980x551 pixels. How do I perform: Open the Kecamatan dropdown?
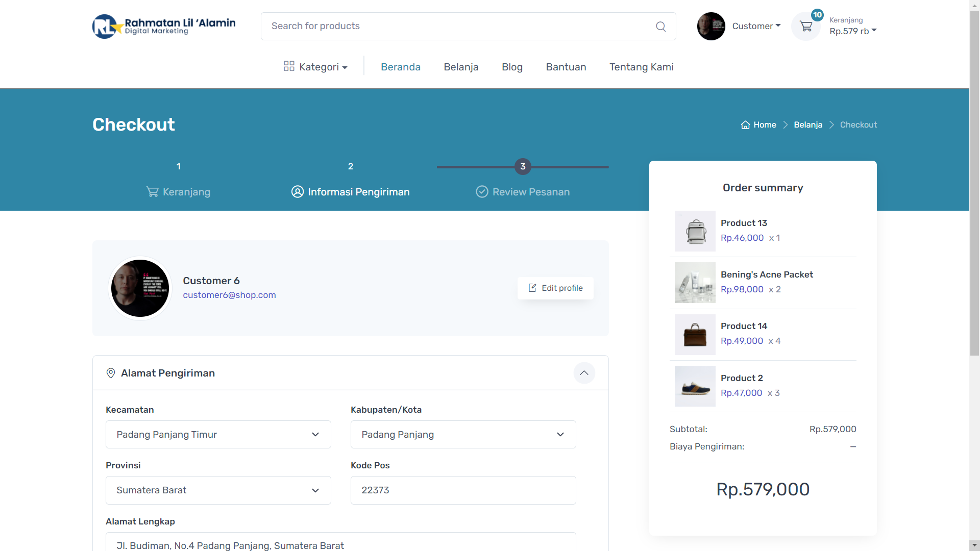218,435
